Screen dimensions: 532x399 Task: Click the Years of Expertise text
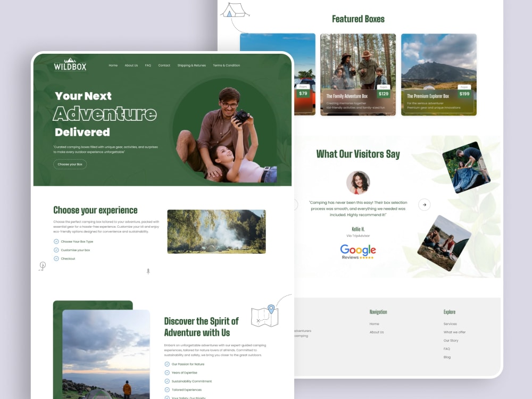coord(184,372)
